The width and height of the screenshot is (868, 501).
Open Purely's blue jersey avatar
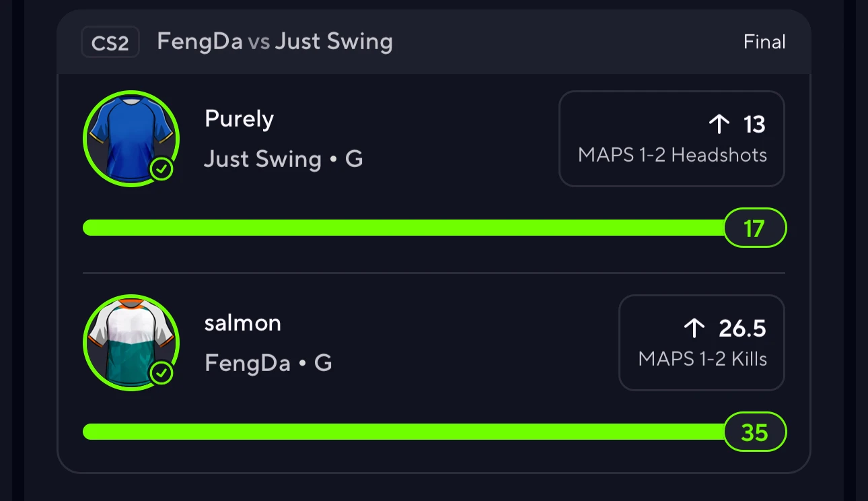(131, 138)
